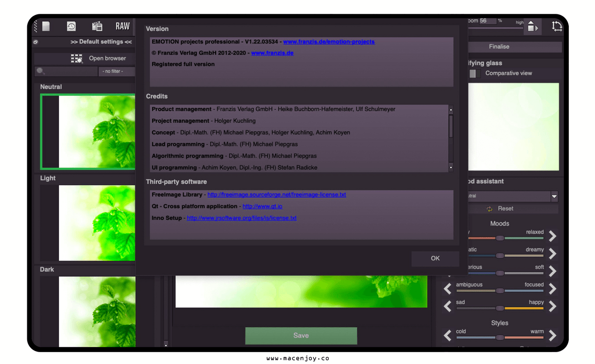Toggle the Comparative view switch

pyautogui.click(x=475, y=73)
